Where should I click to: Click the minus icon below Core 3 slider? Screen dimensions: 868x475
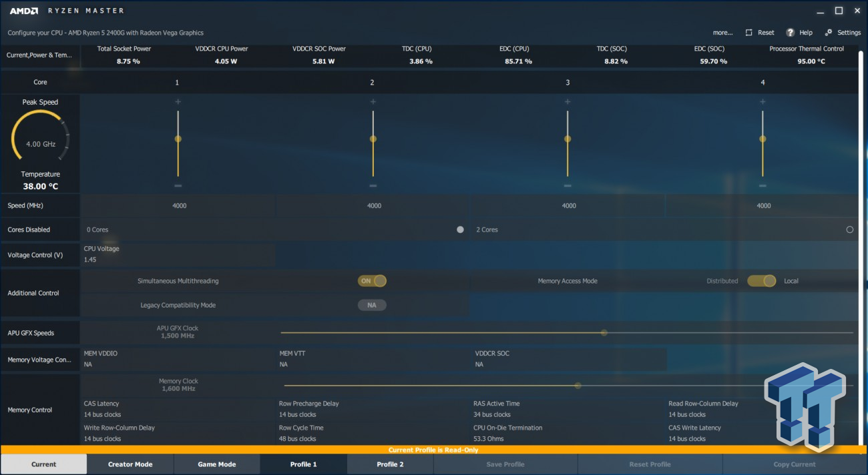[x=568, y=185]
